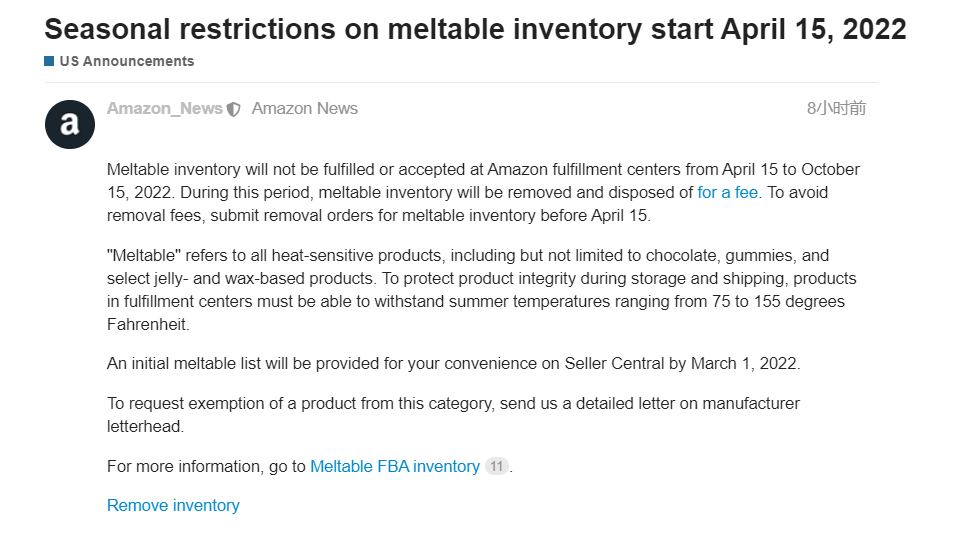This screenshot has width=955, height=551.
Task: Click the paragraph about heat-sensitive products
Action: coord(482,290)
